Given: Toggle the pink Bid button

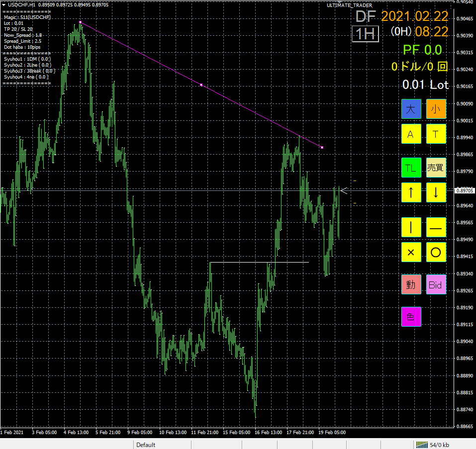Looking at the screenshot, I should [x=436, y=284].
